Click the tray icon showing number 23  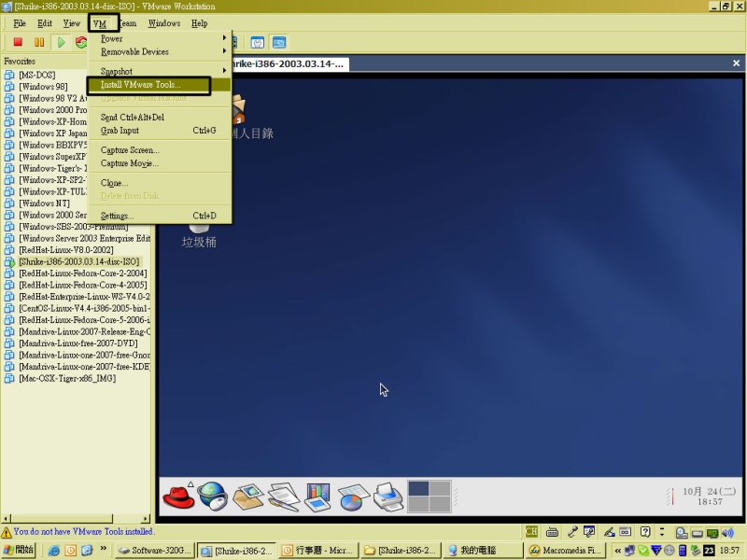pos(709,551)
